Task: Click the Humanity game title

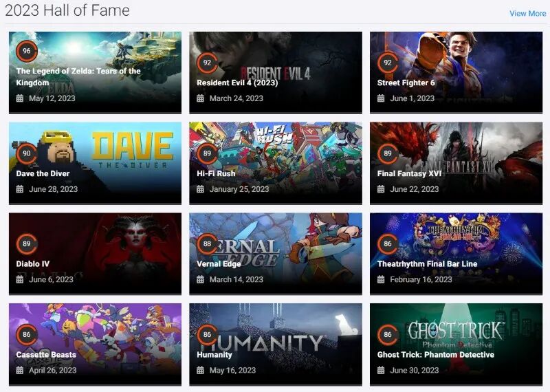Action: [214, 354]
